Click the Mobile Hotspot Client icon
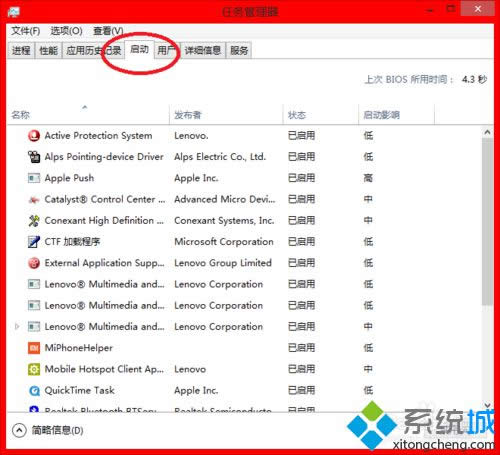Image resolution: width=500 pixels, height=455 pixels. pos(34,369)
